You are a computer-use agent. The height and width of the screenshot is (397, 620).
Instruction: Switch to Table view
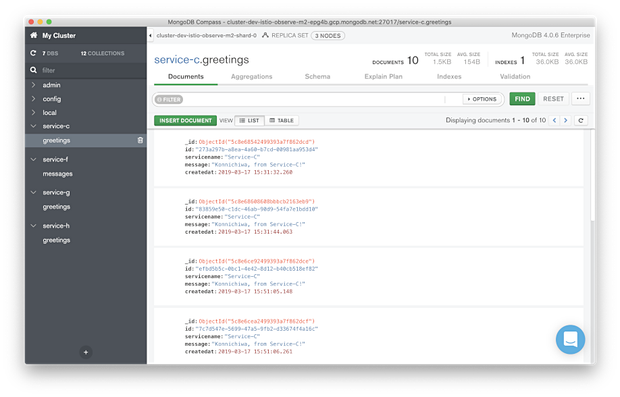[282, 120]
